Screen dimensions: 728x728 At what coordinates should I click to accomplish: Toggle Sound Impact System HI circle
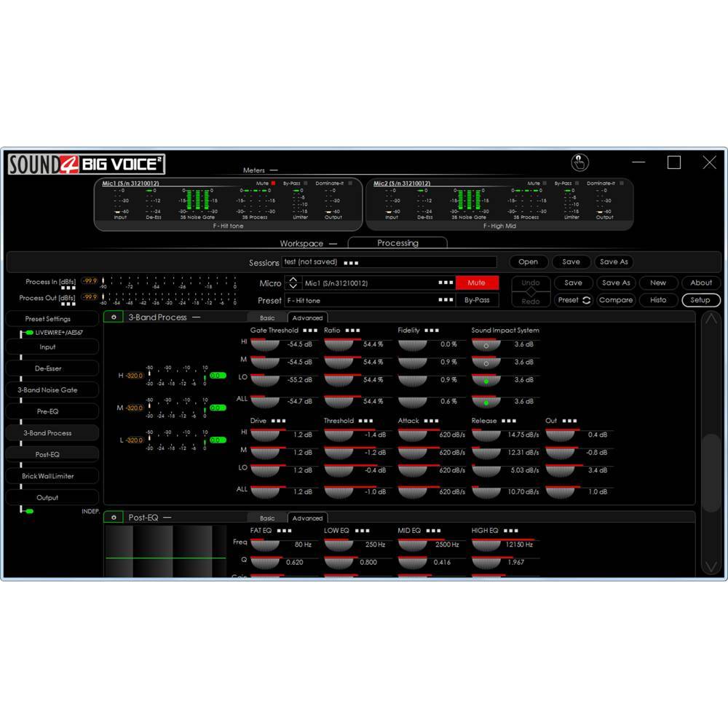point(486,346)
